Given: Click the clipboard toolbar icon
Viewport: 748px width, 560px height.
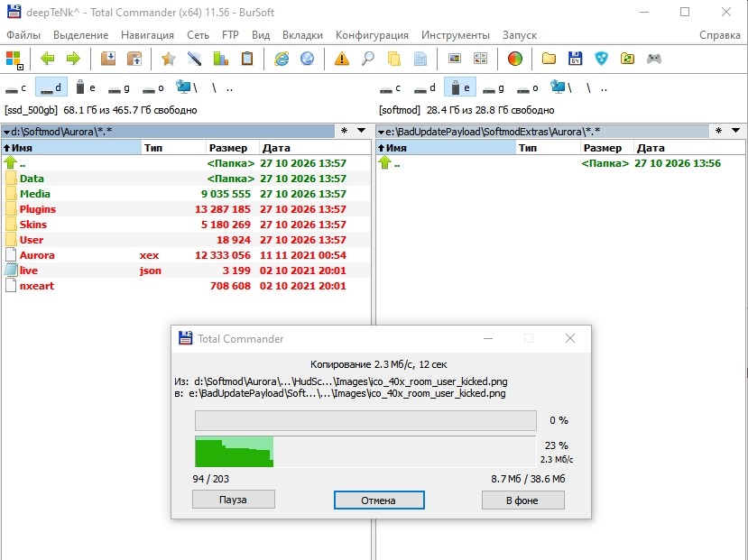Looking at the screenshot, I should 247,59.
